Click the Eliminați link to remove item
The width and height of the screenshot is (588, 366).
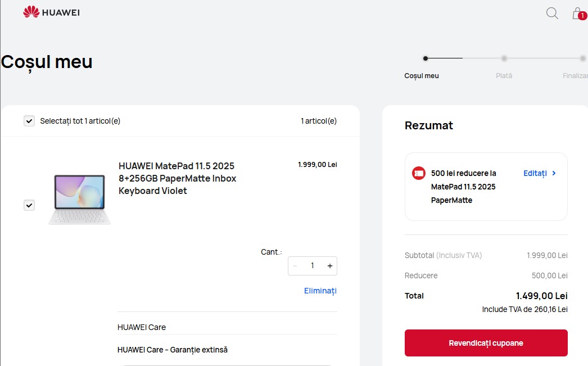coord(320,291)
